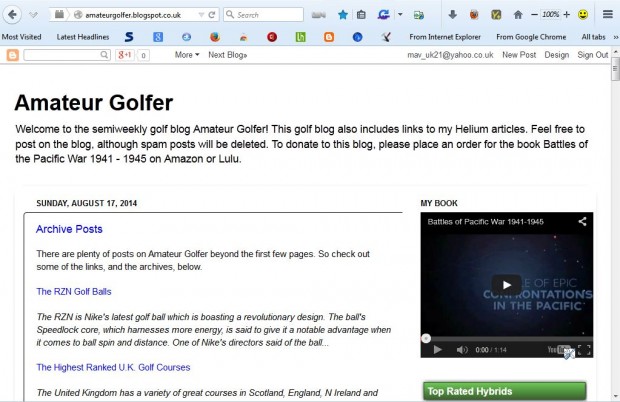
Task: Click the folder icon in URL bar
Action: (59, 15)
